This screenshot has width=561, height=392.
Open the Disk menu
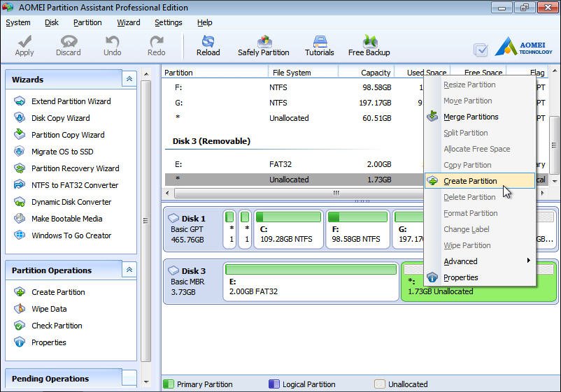(52, 22)
